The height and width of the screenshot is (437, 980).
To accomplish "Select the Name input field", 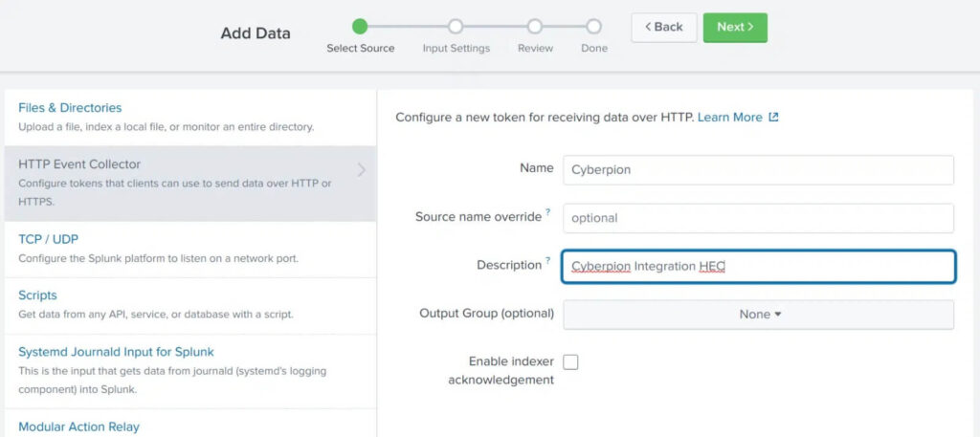I will coord(758,170).
